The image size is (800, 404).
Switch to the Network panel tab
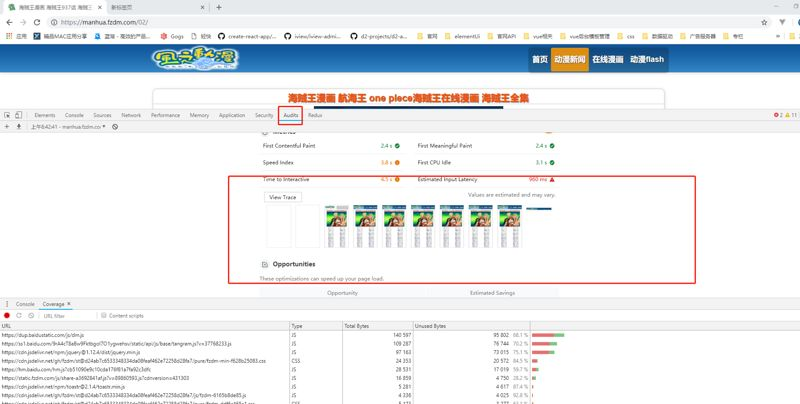pos(131,115)
